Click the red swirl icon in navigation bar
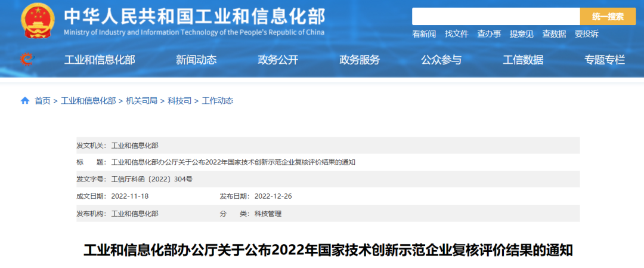Viewport: 644px width, 268px height. point(27,59)
